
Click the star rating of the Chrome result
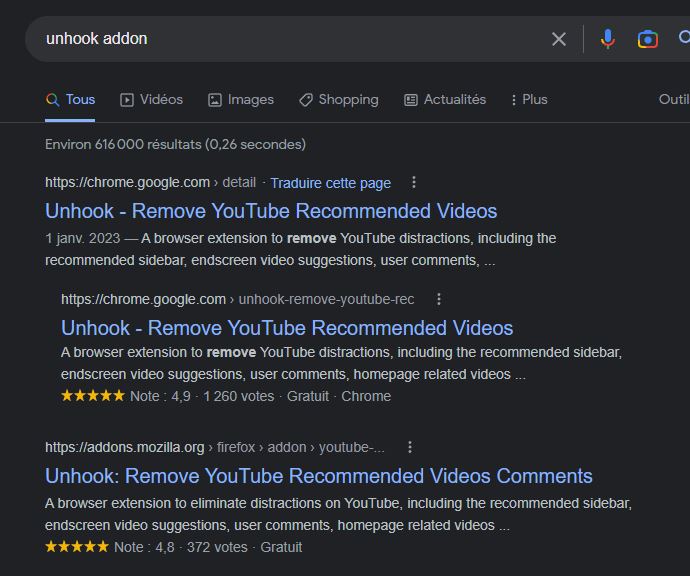(x=92, y=396)
